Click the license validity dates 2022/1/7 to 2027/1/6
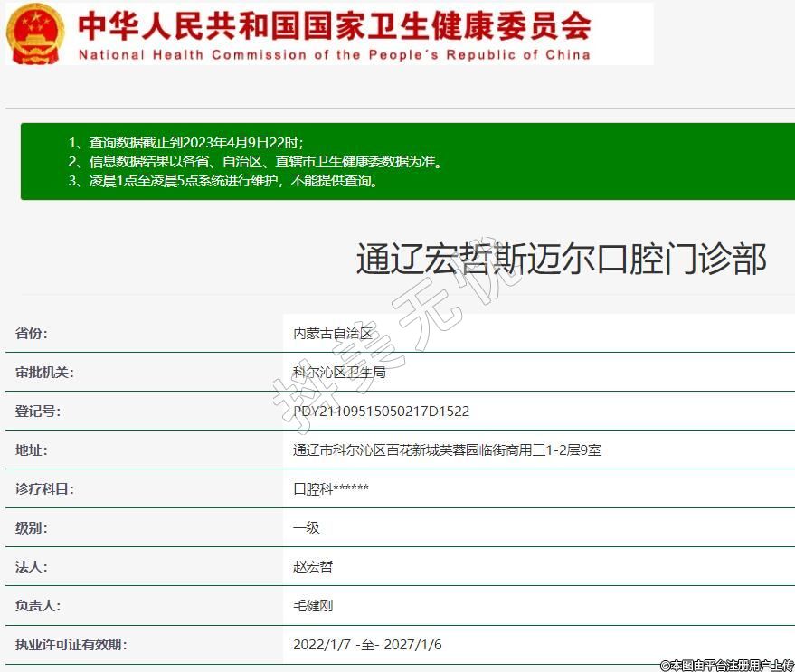795x672 pixels. pos(367,645)
